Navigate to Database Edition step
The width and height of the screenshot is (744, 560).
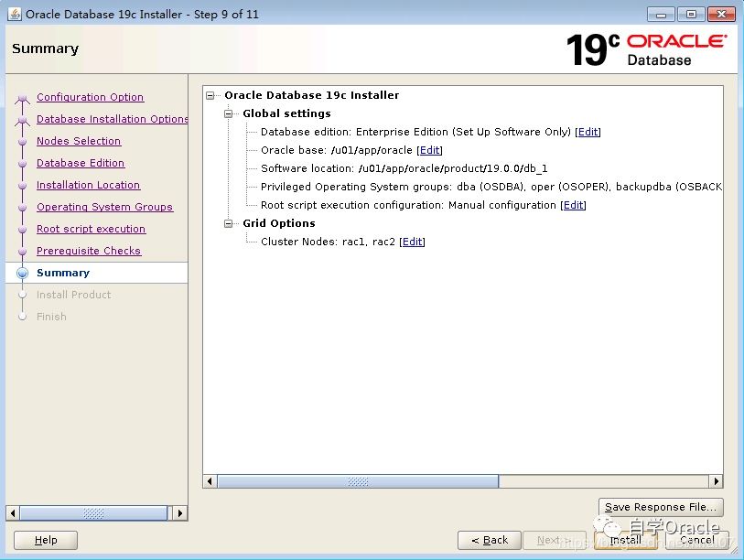pos(81,163)
